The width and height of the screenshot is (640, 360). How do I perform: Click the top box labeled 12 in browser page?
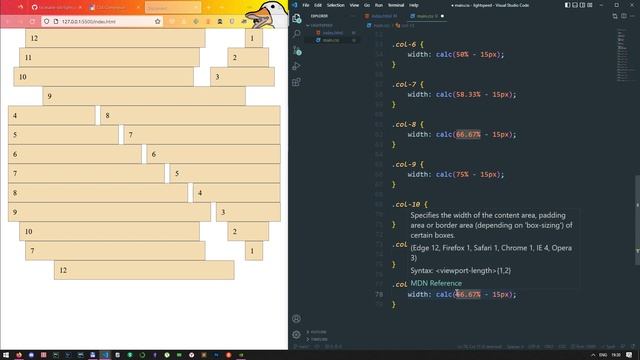pyautogui.click(x=115, y=38)
